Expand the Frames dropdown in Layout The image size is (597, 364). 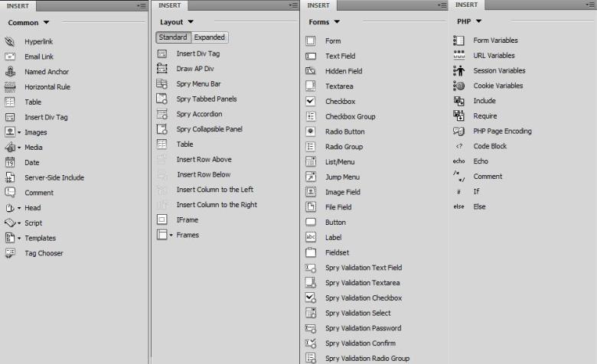(x=171, y=235)
